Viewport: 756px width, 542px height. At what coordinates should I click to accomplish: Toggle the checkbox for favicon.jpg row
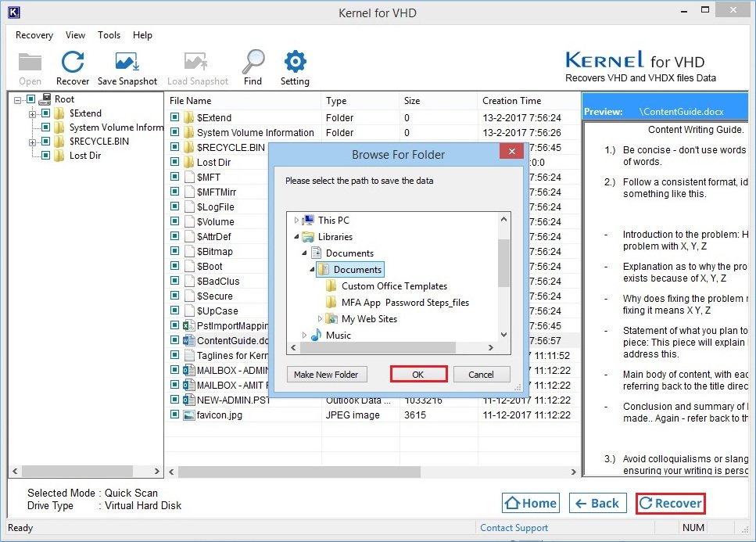click(174, 415)
